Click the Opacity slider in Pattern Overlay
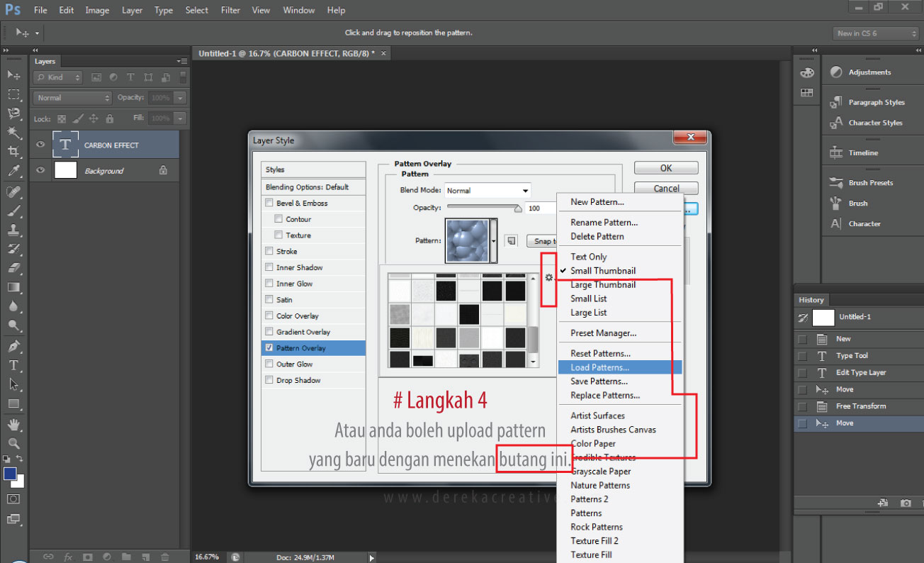Screen dimensions: 924x563 (x=483, y=208)
